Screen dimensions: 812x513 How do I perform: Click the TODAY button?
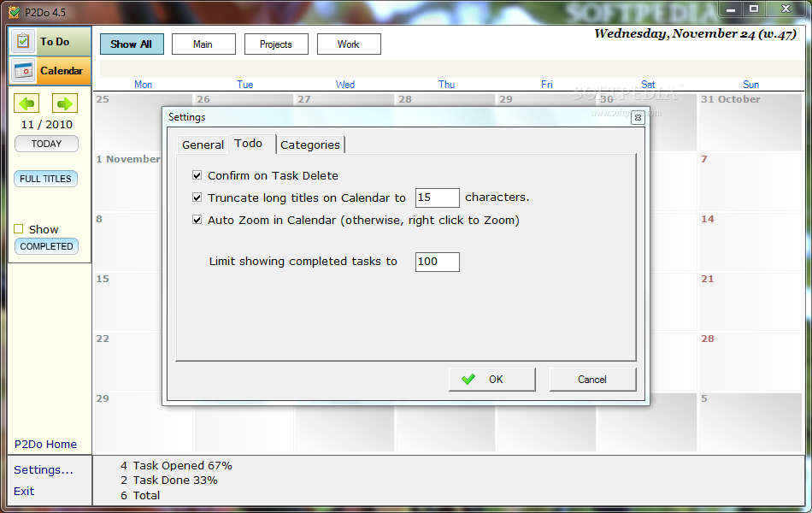point(47,144)
